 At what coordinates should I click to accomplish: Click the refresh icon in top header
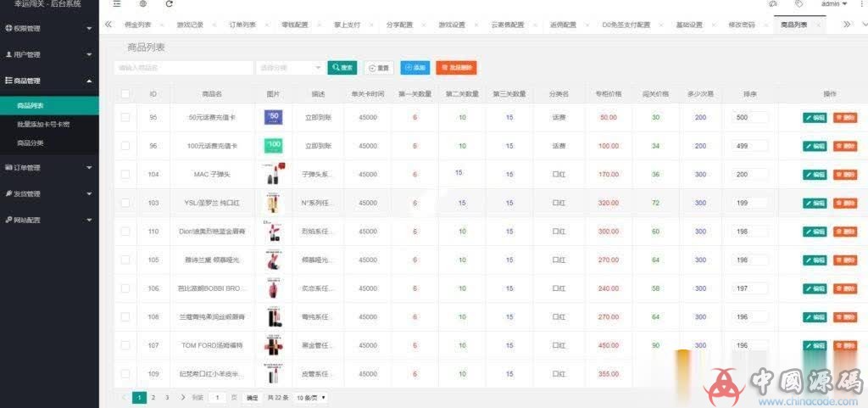click(x=170, y=4)
